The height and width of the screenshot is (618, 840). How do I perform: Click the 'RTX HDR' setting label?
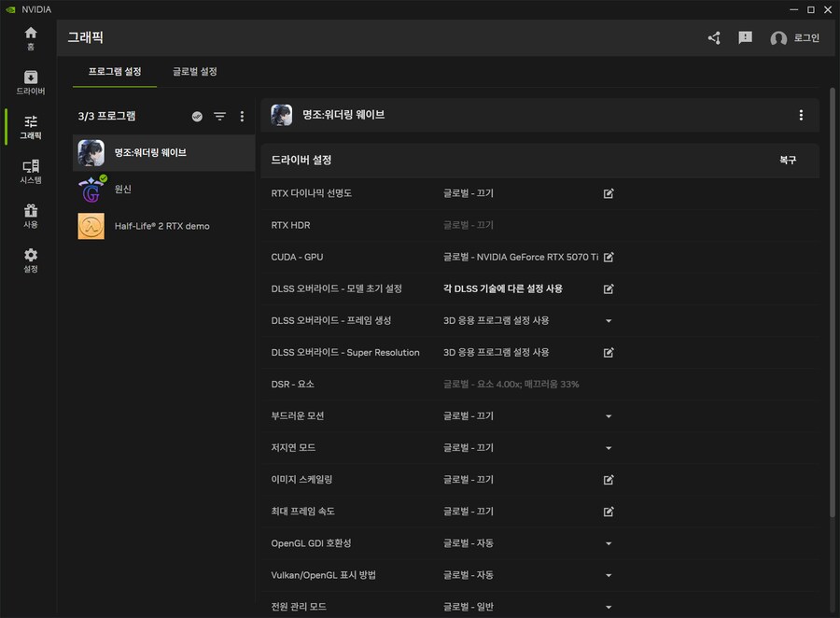[x=290, y=225]
